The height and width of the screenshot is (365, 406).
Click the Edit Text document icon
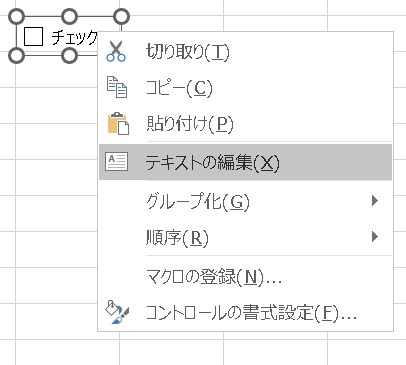tap(116, 162)
